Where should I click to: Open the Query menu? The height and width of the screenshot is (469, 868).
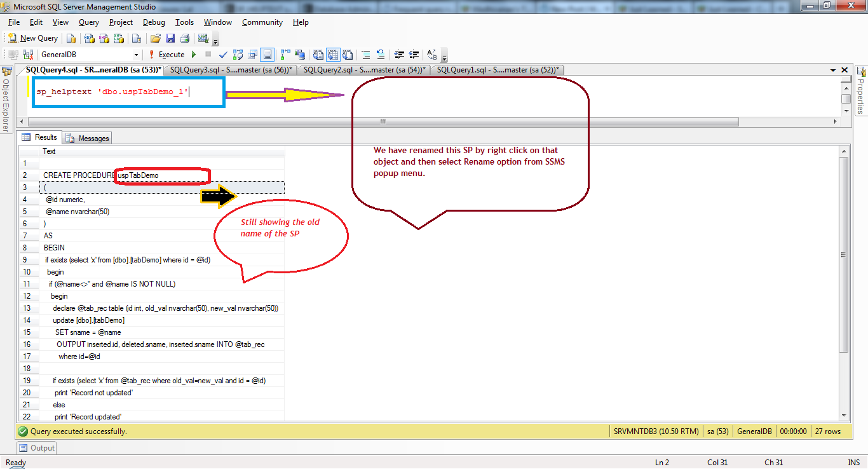pyautogui.click(x=89, y=22)
